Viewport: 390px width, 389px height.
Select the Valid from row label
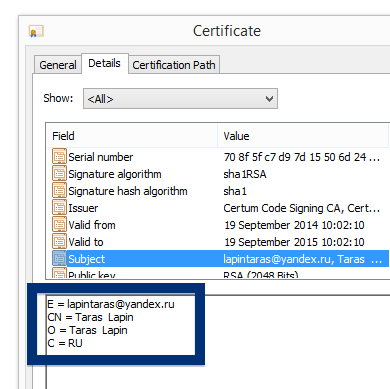[x=92, y=225]
